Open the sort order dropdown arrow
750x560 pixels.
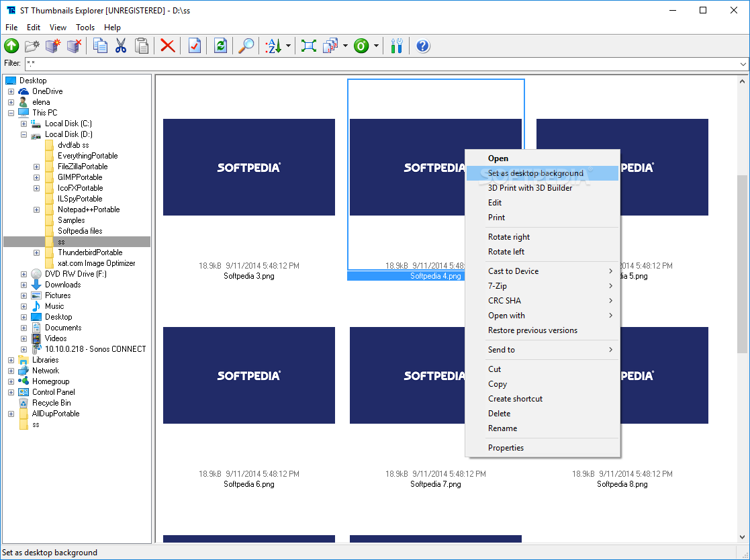289,46
